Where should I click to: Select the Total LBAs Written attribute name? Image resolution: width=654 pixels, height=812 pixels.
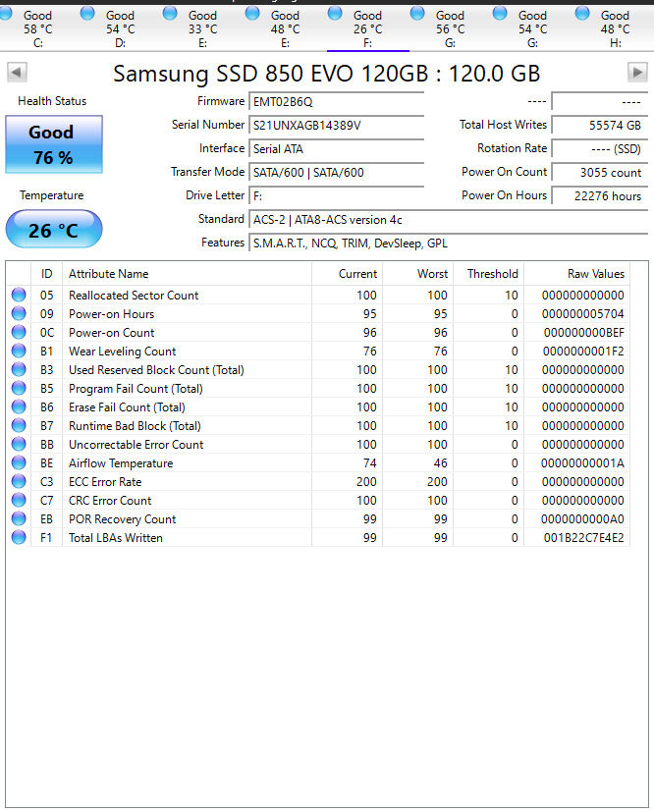click(x=116, y=537)
